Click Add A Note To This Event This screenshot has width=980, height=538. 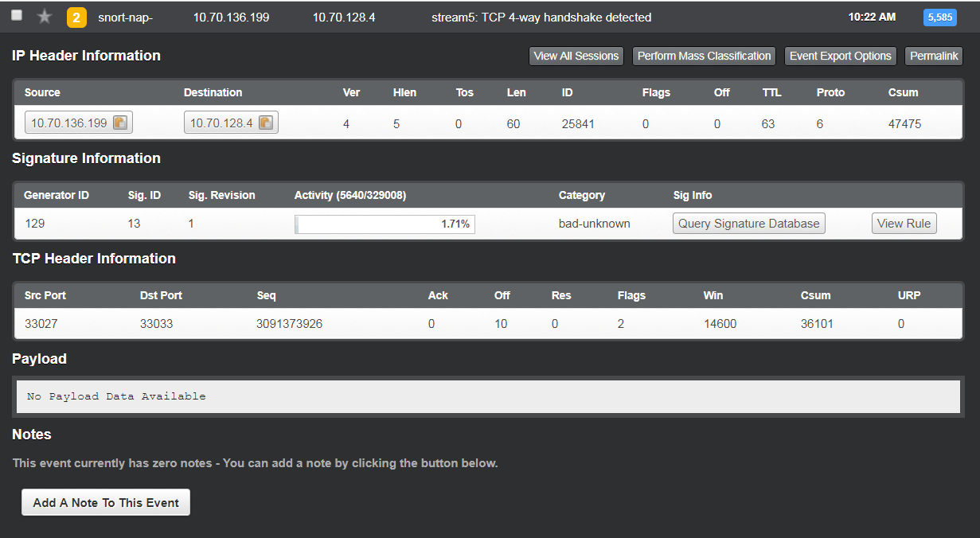point(106,502)
